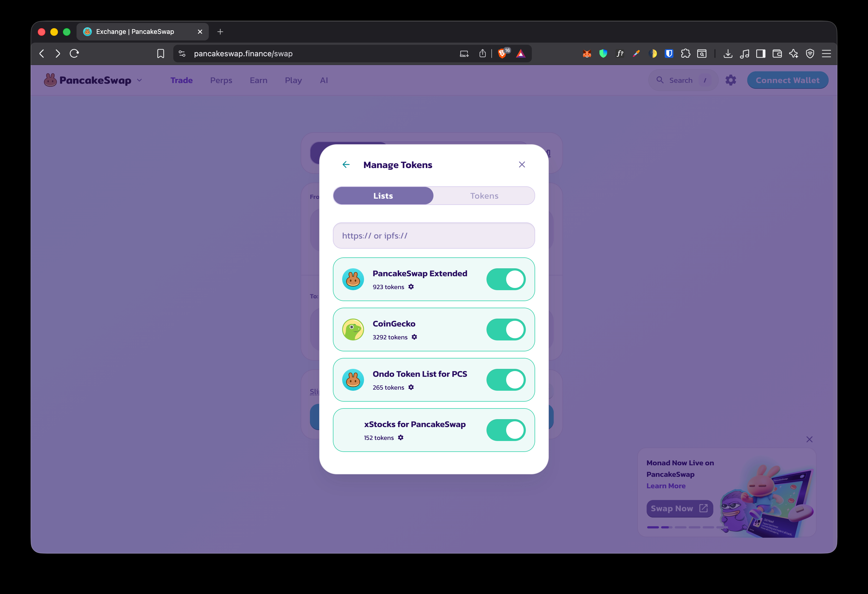
Task: Open the Trade menu
Action: (x=181, y=80)
